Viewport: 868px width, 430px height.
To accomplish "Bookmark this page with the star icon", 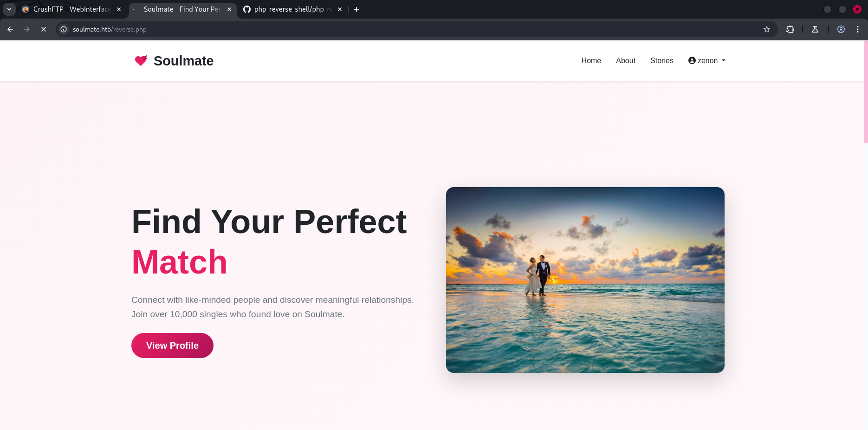I will [x=767, y=29].
